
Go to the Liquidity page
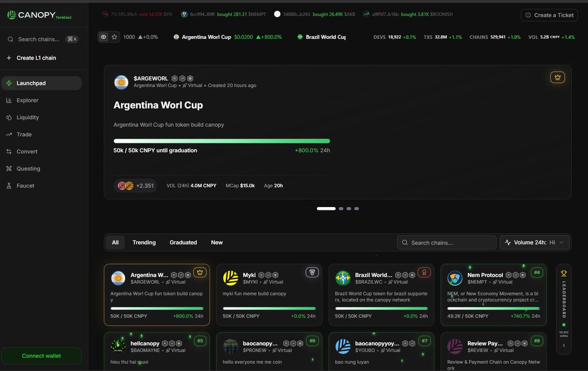(41, 117)
